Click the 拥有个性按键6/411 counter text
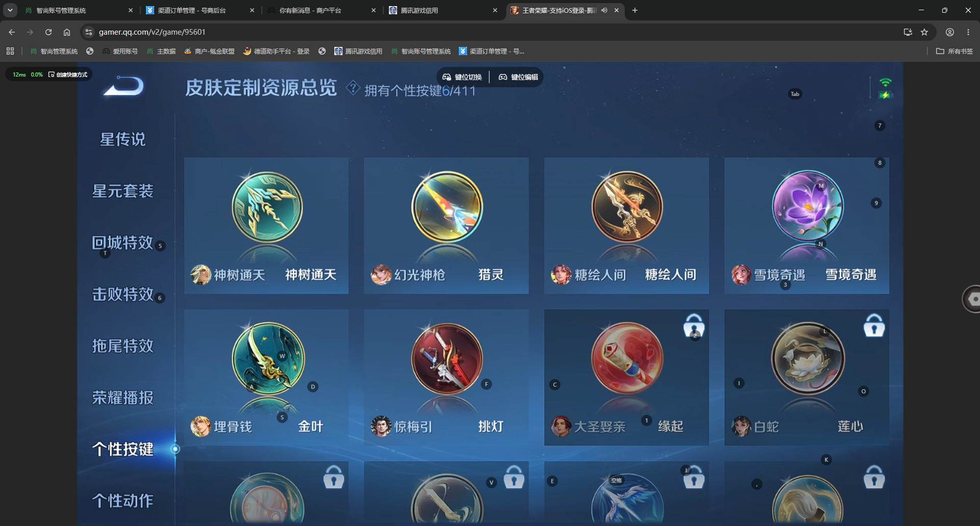980x526 pixels. click(x=420, y=91)
